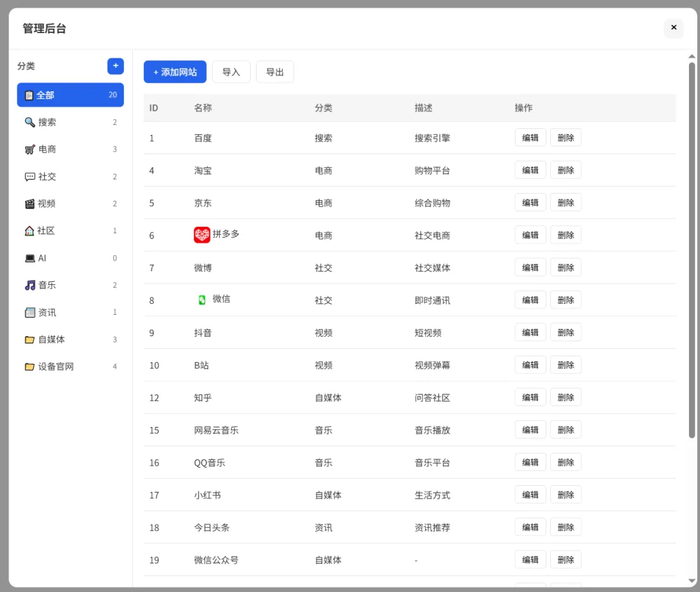This screenshot has height=592, width=700.
Task: Click the 百度 name cell
Action: point(203,139)
